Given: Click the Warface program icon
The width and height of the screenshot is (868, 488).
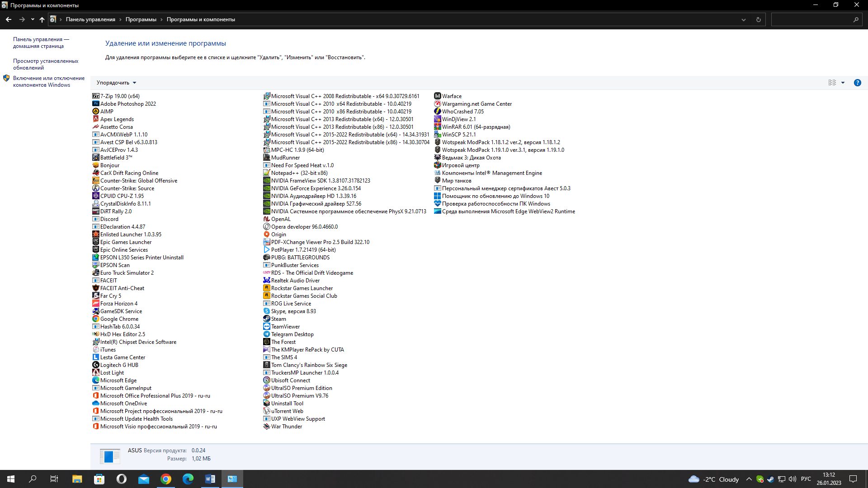Looking at the screenshot, I should (x=437, y=96).
